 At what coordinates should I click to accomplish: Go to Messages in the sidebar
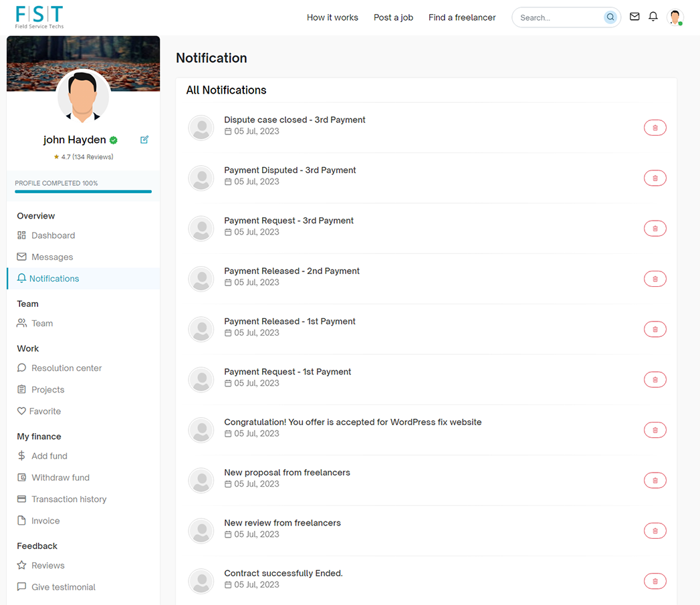pos(51,257)
